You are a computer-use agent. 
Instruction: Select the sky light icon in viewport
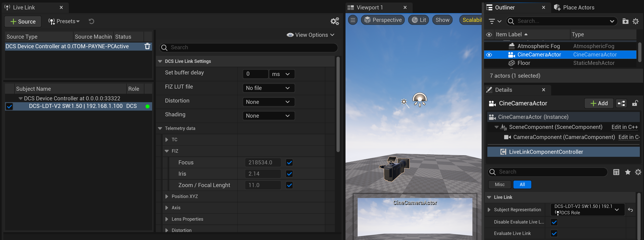[420, 100]
